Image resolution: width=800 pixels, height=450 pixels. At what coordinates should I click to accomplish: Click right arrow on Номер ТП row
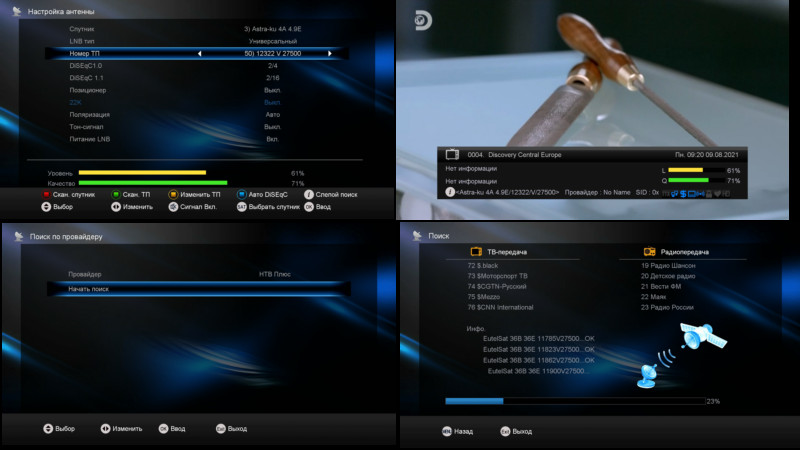[330, 53]
